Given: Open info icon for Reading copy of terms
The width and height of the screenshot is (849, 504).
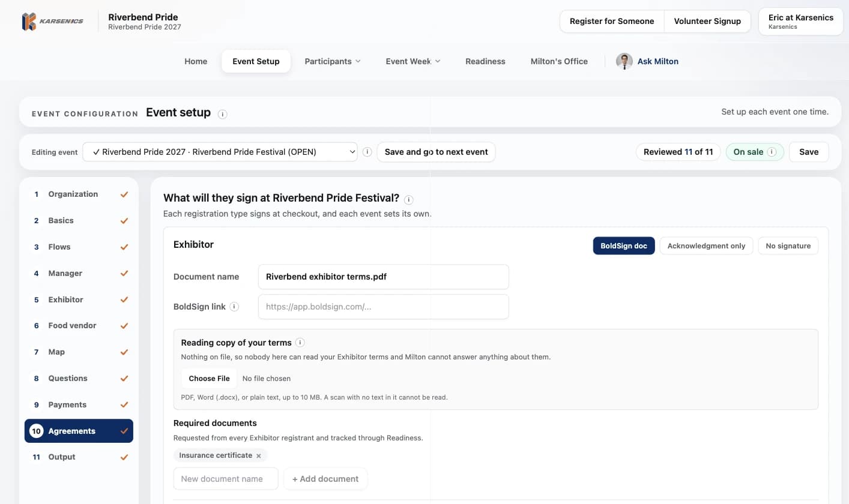Looking at the screenshot, I should coord(300,343).
